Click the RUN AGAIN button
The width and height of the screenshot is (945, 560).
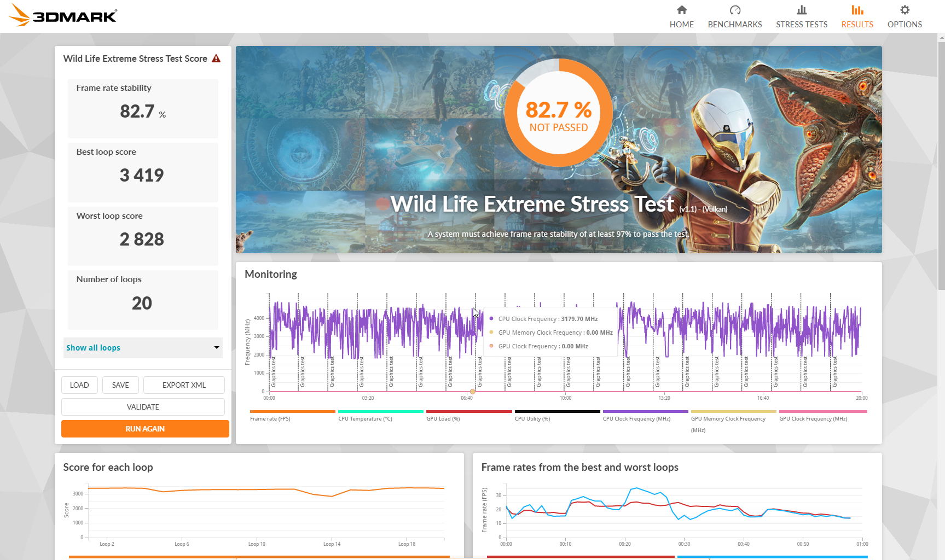[x=145, y=429]
